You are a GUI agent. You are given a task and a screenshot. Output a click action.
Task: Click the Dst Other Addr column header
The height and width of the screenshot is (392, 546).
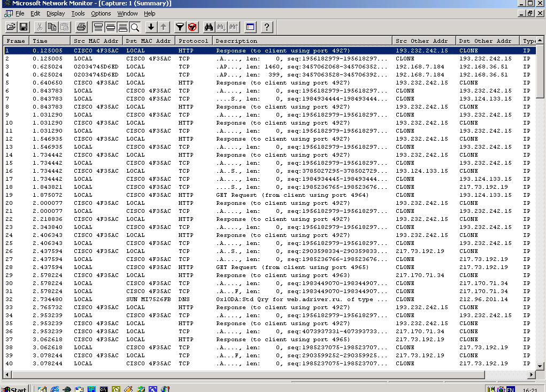(487, 41)
